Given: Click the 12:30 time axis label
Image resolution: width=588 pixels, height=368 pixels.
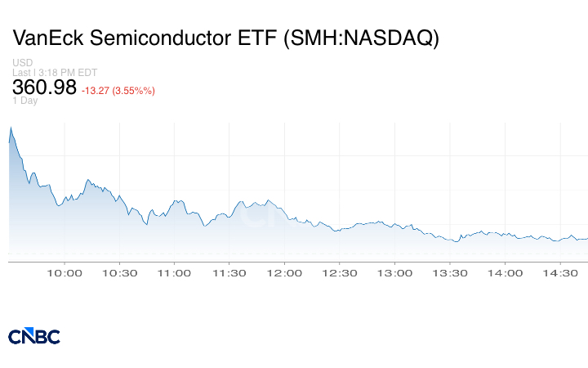Looking at the screenshot, I should 339,273.
